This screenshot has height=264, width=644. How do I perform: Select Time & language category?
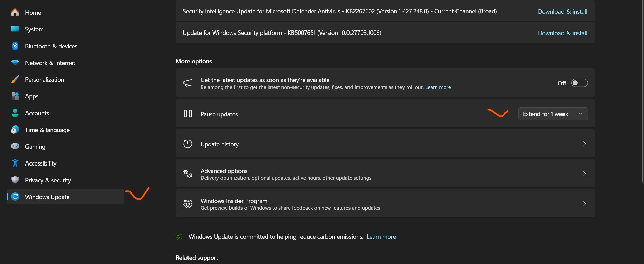[65, 130]
